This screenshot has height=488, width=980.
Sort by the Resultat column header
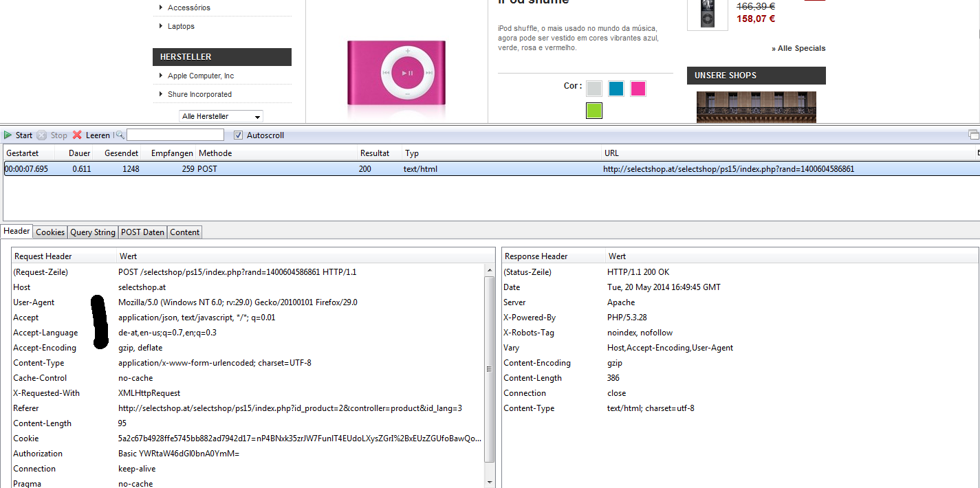380,153
